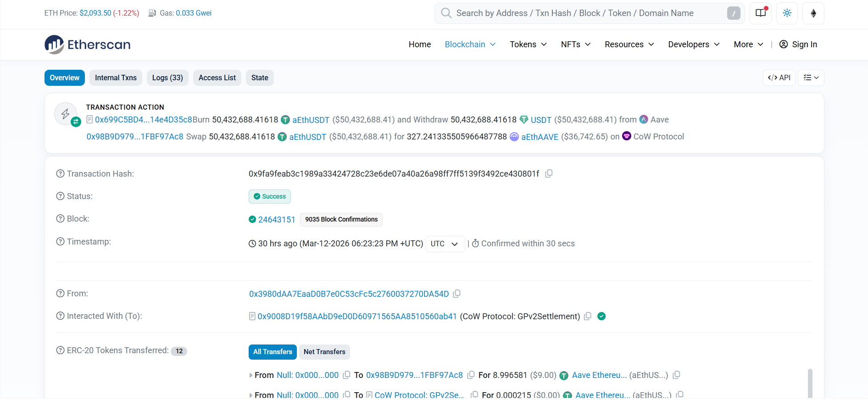Click the API button
This screenshot has width=868, height=400.
[x=779, y=78]
